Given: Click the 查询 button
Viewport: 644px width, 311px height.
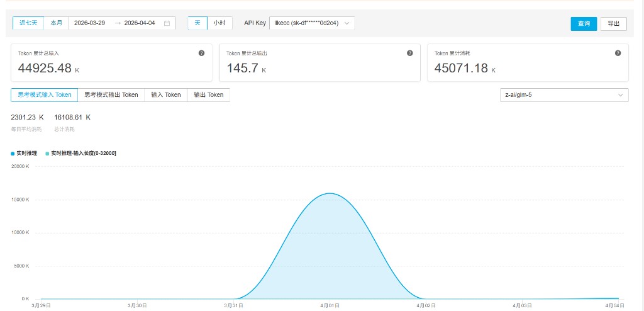Looking at the screenshot, I should (x=584, y=24).
